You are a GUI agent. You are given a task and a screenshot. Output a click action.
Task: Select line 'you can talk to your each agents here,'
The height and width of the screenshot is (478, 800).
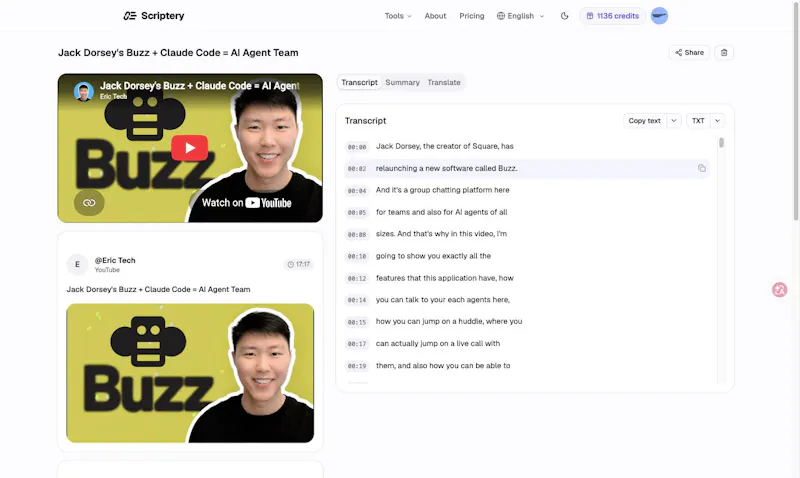[442, 300]
